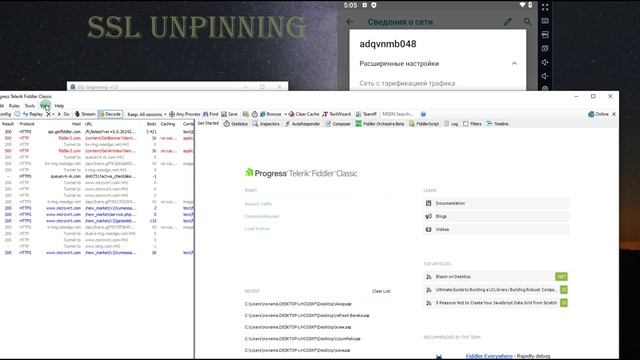Switch to the AutoResponder tab
The height and width of the screenshot is (360, 640).
click(x=302, y=124)
